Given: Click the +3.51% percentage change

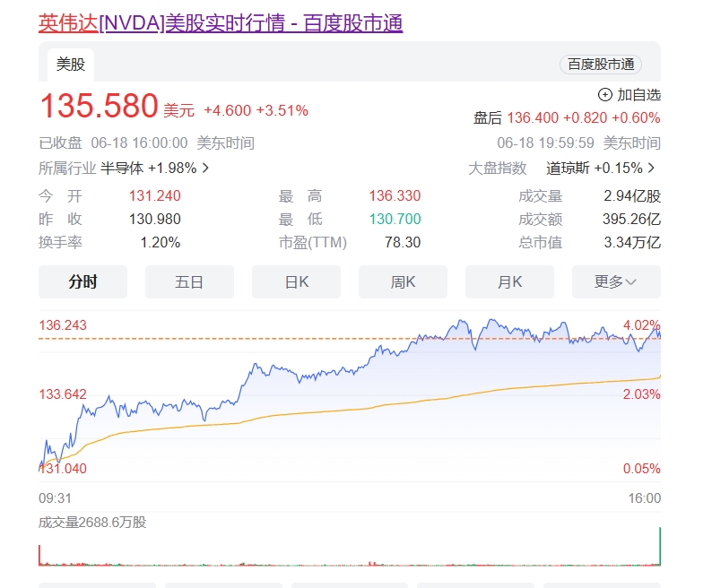Looking at the screenshot, I should click(282, 110).
